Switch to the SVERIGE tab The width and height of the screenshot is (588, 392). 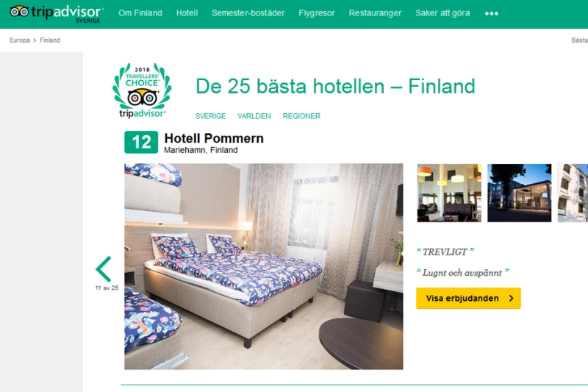(210, 116)
